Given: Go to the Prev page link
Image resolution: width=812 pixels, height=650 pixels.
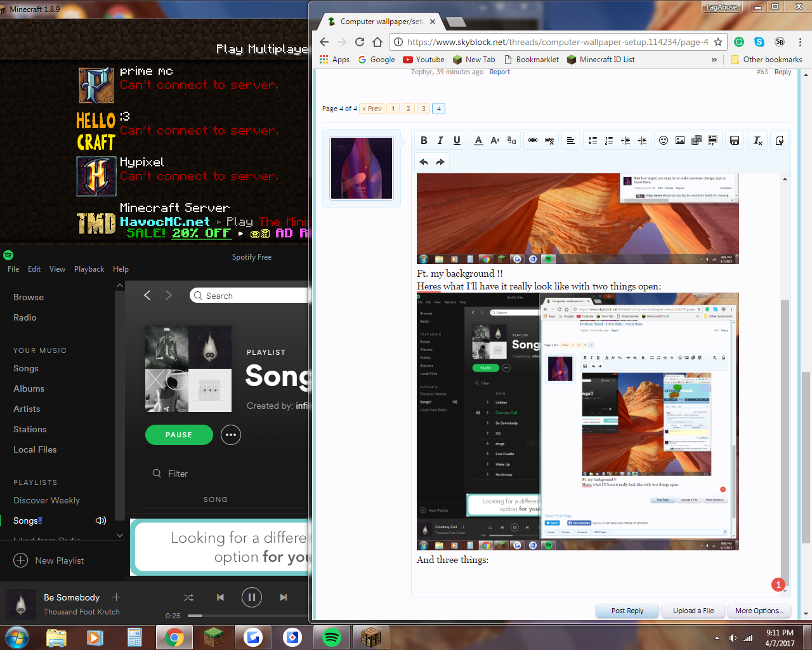Looking at the screenshot, I should (x=372, y=109).
